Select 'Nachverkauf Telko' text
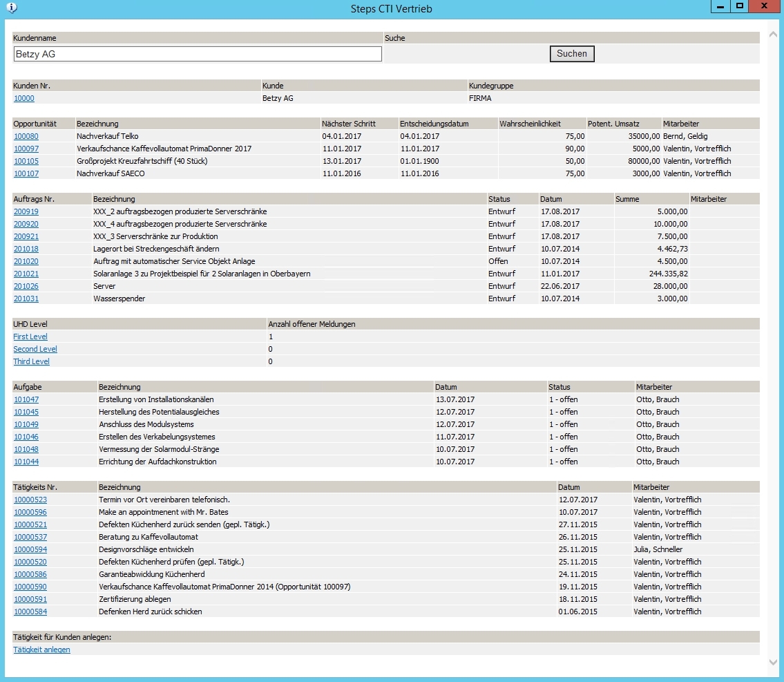This screenshot has width=784, height=682. [x=108, y=137]
